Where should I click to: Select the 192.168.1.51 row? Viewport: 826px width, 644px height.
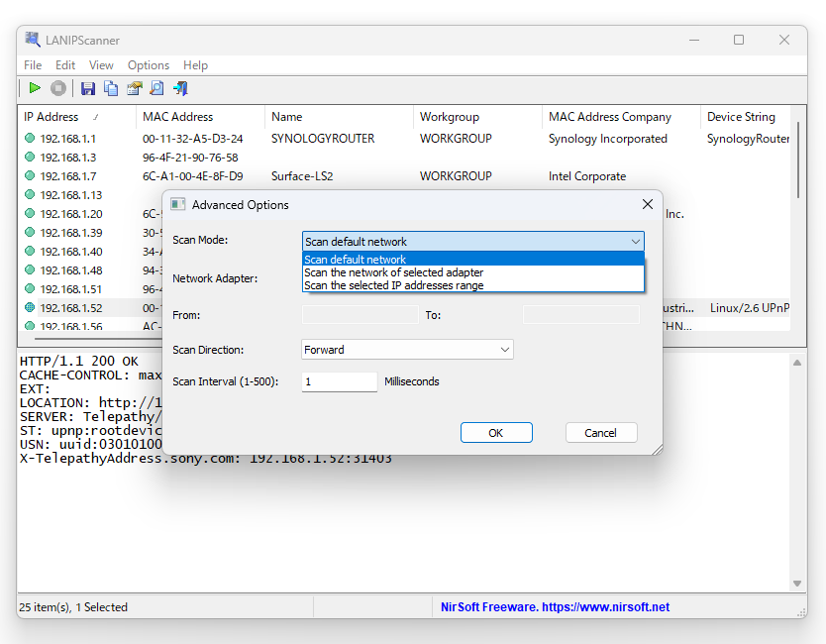71,288
